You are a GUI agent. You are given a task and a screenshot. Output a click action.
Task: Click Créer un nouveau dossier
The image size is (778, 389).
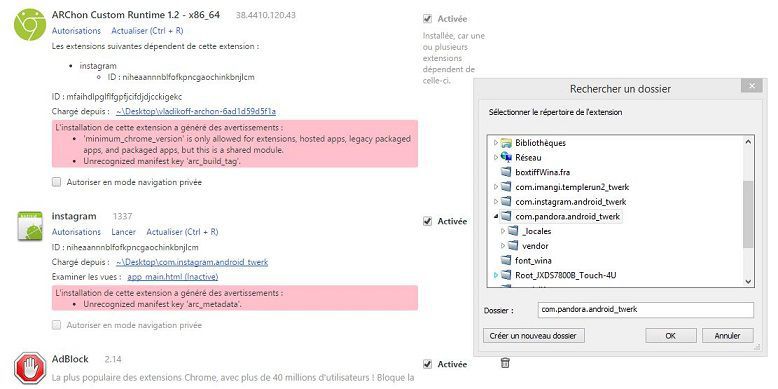(x=533, y=335)
